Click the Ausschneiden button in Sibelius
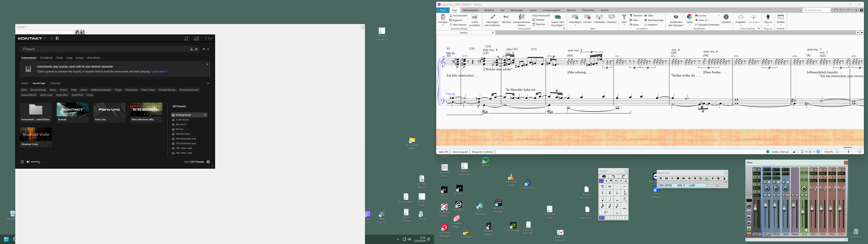The width and height of the screenshot is (868, 244). pyautogui.click(x=459, y=15)
